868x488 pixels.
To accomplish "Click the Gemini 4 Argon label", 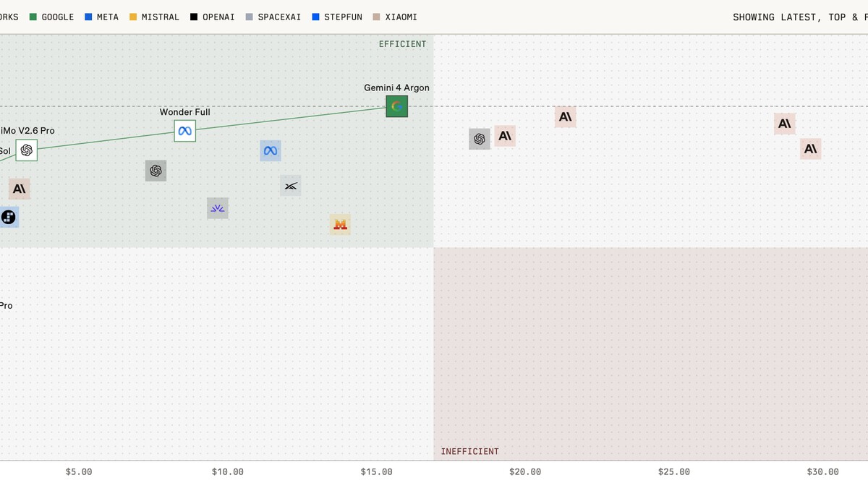I will pyautogui.click(x=396, y=87).
